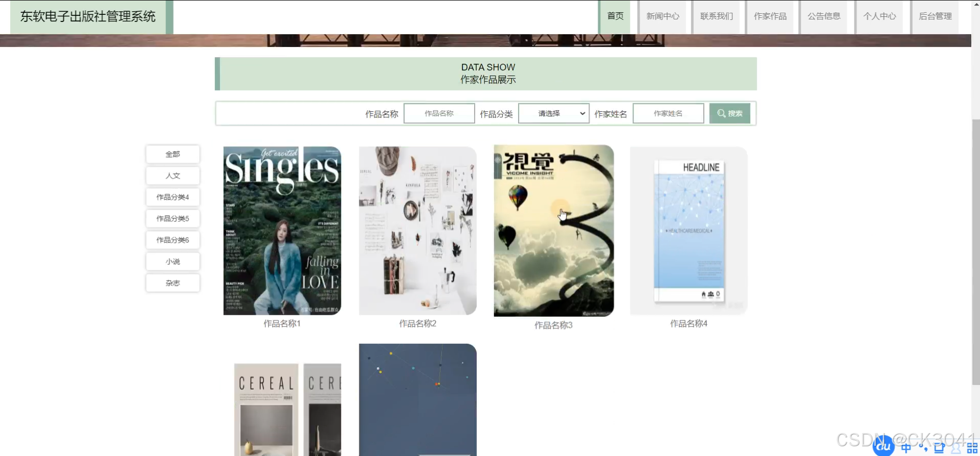980x456 pixels.
Task: Open the hot air balloon cover thumbnail
Action: [x=554, y=231]
